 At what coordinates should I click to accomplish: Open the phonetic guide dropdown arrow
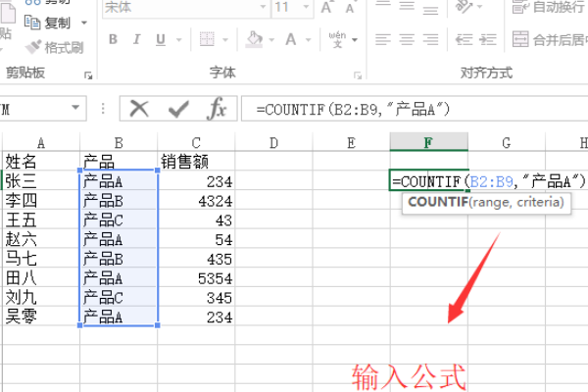(x=355, y=40)
